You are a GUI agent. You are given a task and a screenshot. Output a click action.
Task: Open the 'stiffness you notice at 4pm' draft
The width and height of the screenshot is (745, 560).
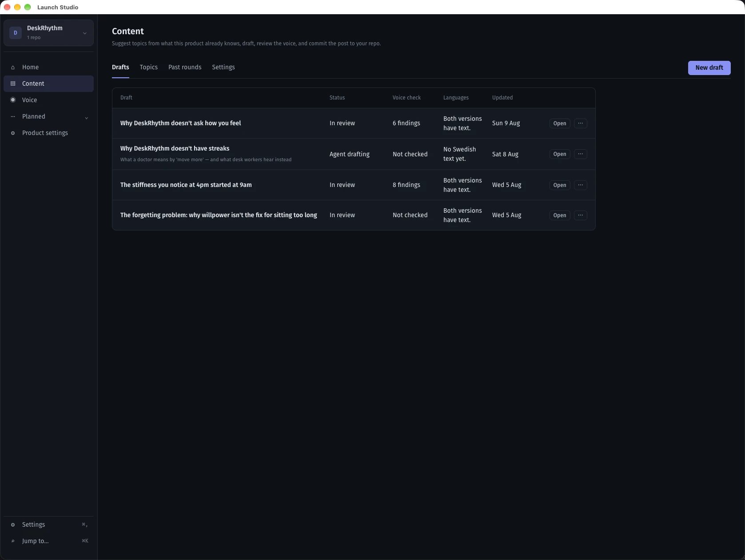click(x=560, y=185)
